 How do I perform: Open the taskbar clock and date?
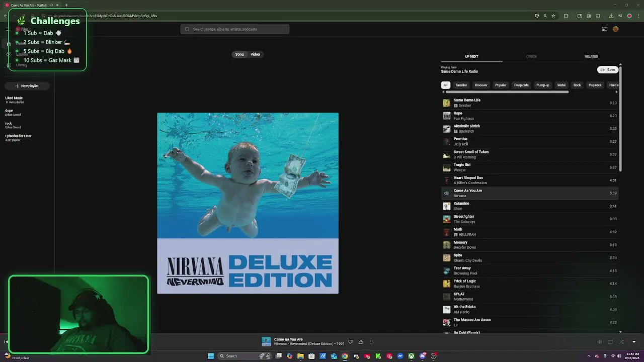(x=632, y=356)
